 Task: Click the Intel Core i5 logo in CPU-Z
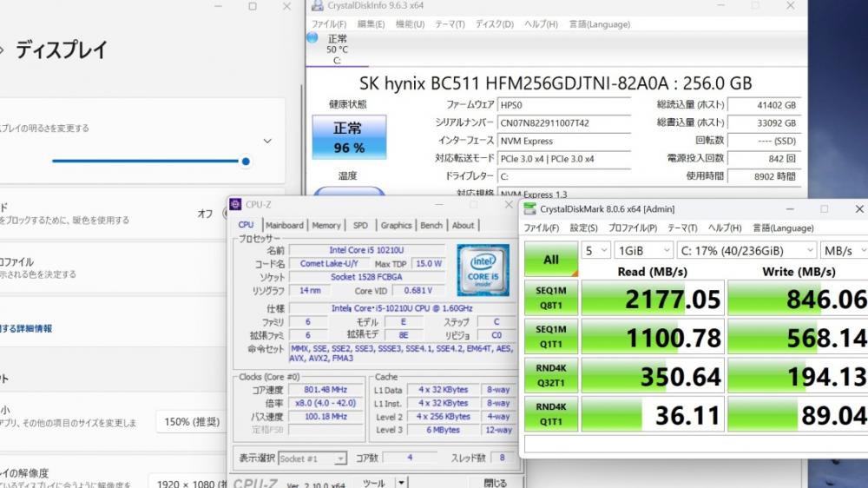(483, 270)
